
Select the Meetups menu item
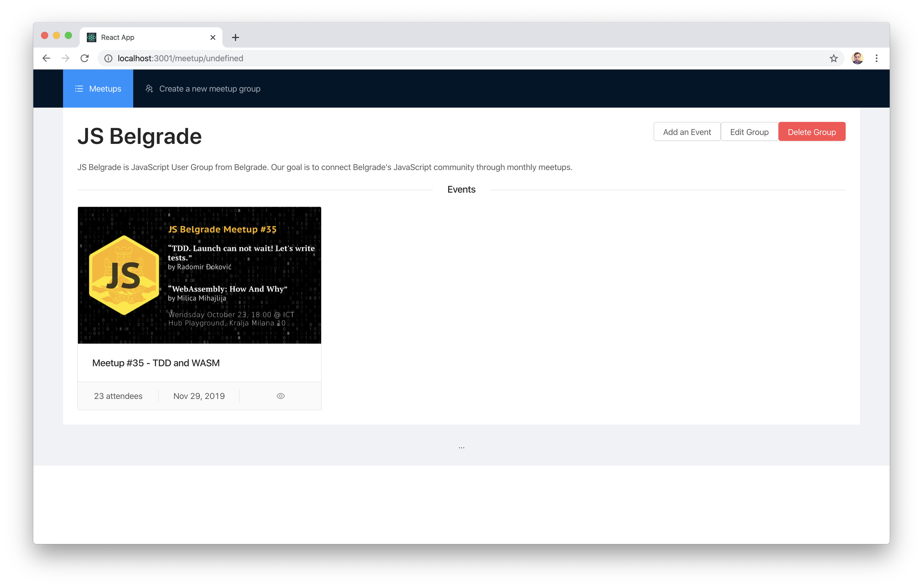point(98,89)
